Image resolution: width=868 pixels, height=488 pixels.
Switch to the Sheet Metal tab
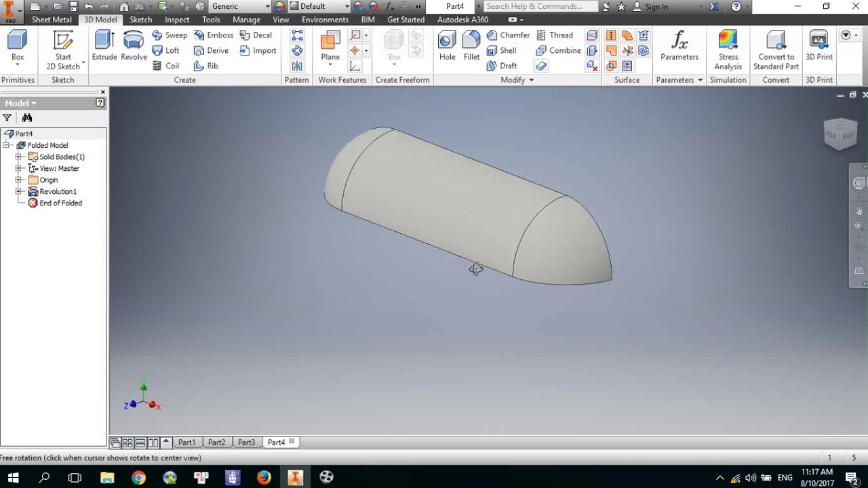click(x=52, y=20)
